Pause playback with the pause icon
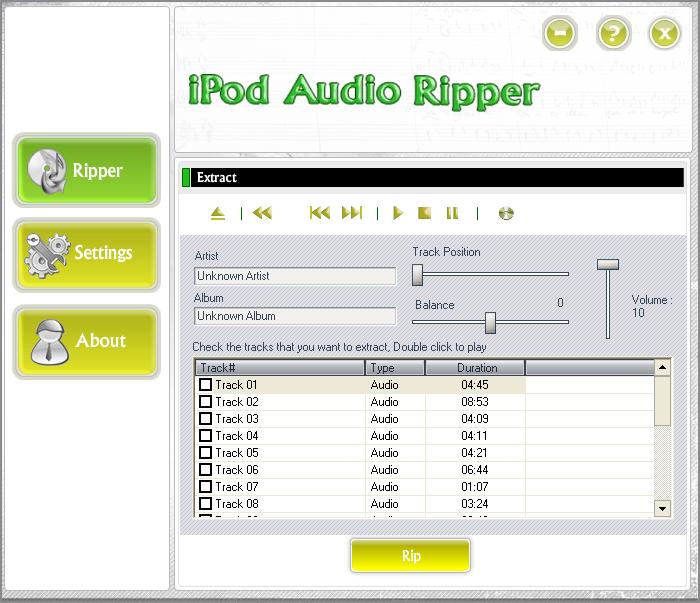This screenshot has height=603, width=700. pos(452,213)
